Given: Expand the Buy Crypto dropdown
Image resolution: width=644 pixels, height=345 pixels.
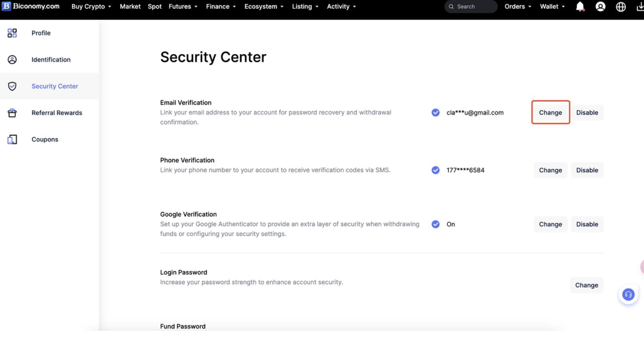Looking at the screenshot, I should coord(91,7).
